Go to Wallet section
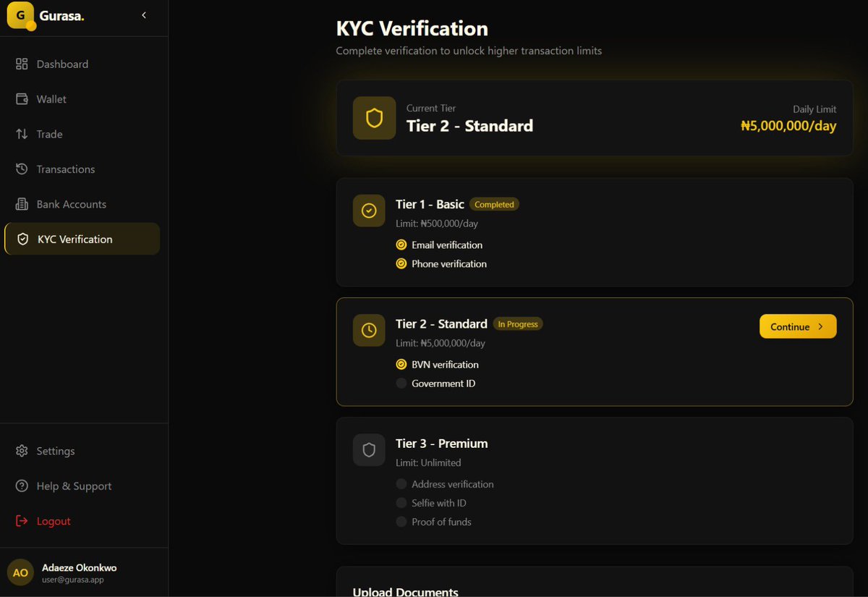This screenshot has width=868, height=597. (x=84, y=99)
